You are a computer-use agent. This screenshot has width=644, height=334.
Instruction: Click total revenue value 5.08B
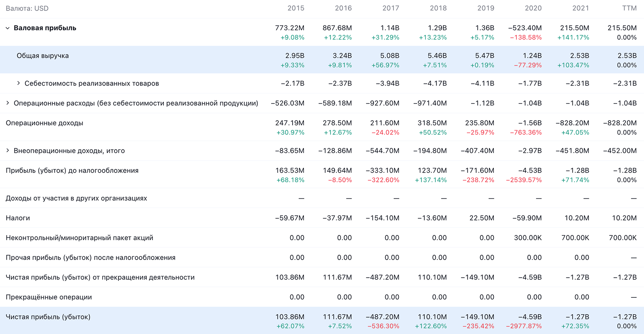(x=390, y=56)
